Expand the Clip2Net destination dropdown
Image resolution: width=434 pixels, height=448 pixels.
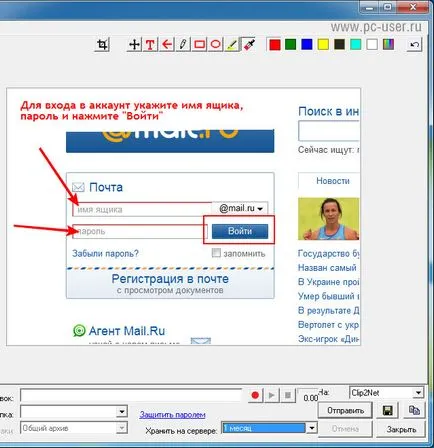[x=418, y=393]
